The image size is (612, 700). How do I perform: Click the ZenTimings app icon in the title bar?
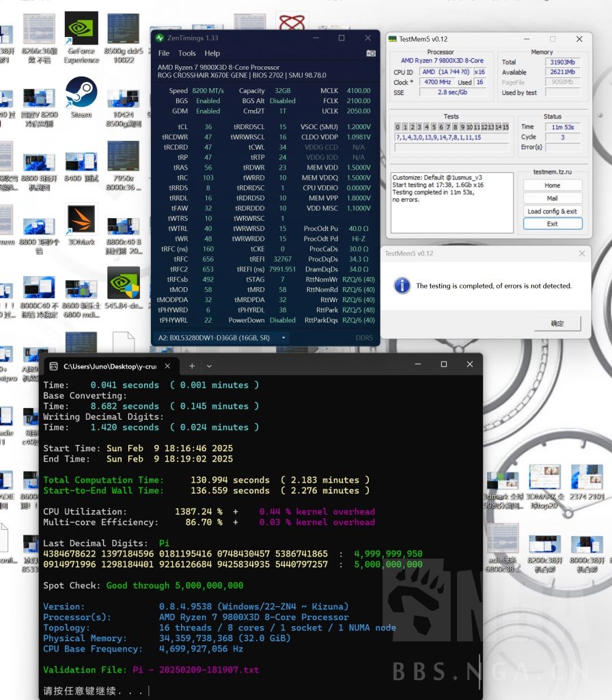point(158,38)
